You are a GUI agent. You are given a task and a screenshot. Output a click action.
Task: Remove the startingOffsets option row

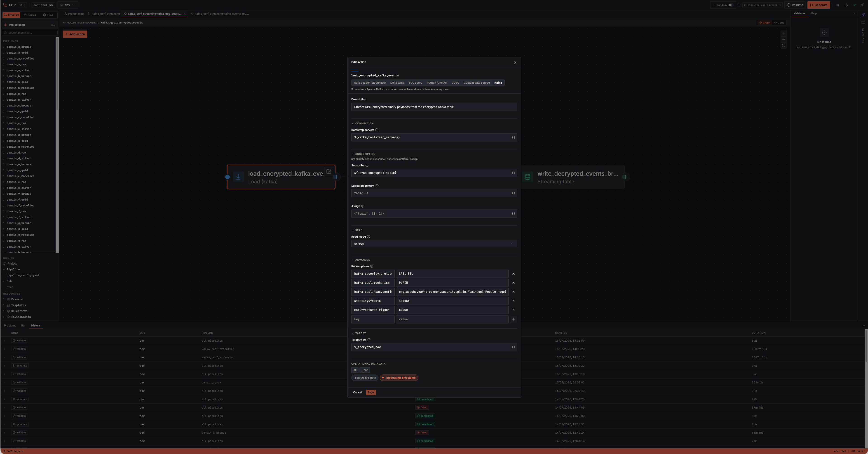(x=513, y=301)
